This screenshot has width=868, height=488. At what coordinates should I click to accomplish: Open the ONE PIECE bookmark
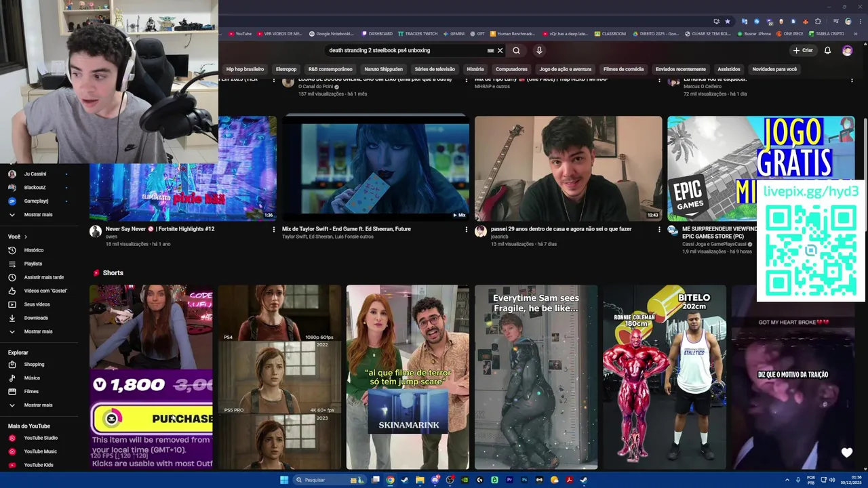790,33
